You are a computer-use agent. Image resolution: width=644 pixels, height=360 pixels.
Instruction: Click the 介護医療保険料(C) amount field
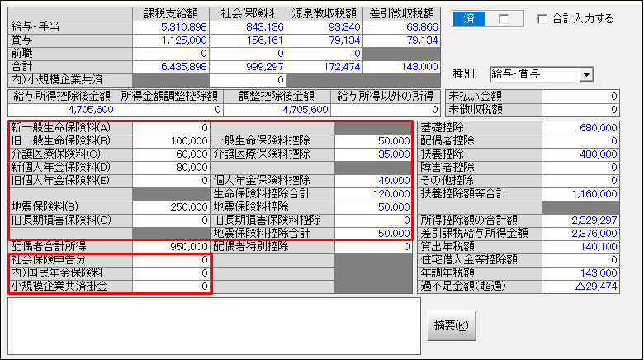(x=172, y=153)
